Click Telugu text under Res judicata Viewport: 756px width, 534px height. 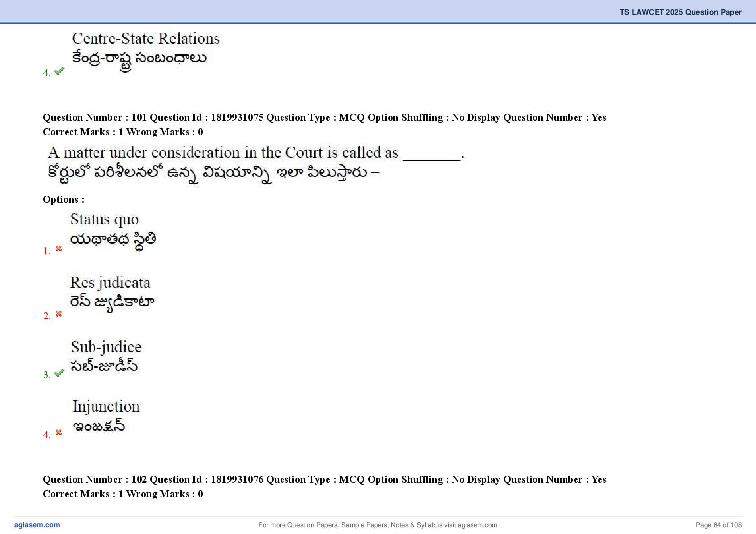[112, 303]
